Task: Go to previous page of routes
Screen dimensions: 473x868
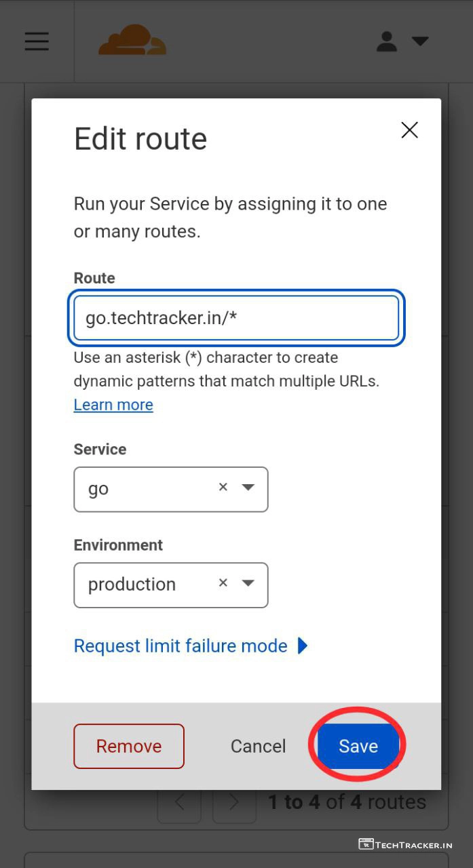Action: [180, 803]
